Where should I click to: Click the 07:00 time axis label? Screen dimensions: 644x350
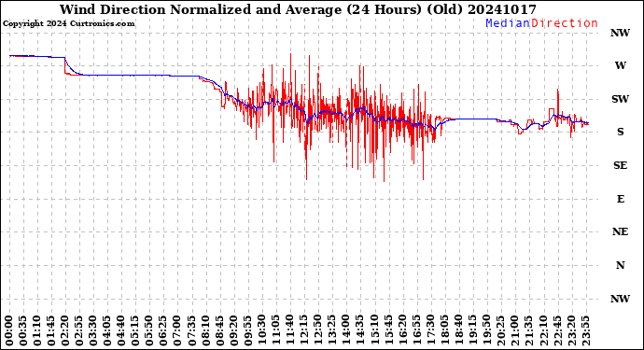177,330
